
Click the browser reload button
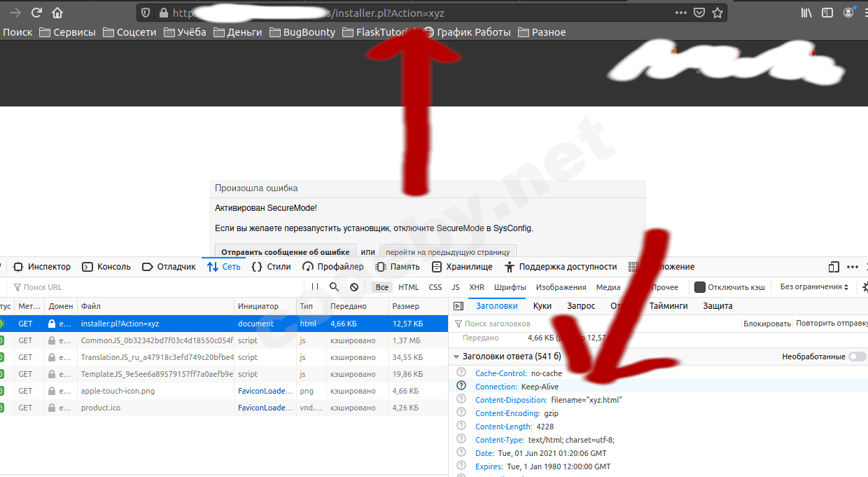click(37, 13)
